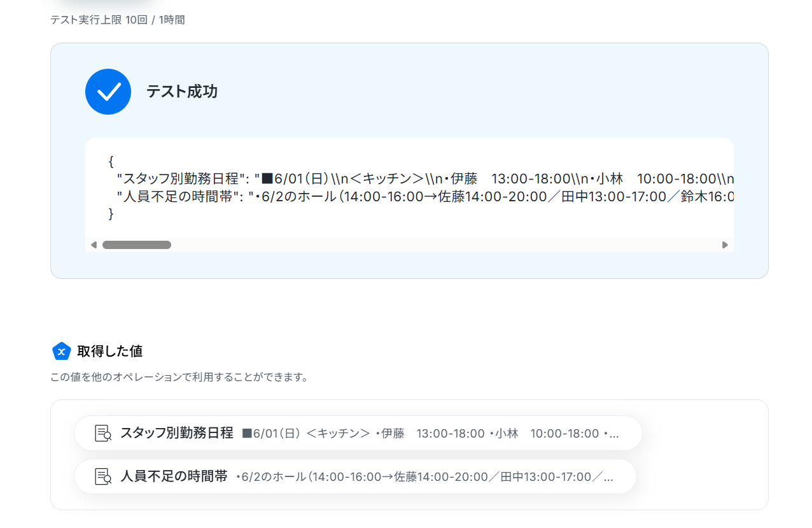The image size is (812, 528).
Task: Click the ■6/01(日)<キッチン> preview text in the chip
Action: coord(430,434)
